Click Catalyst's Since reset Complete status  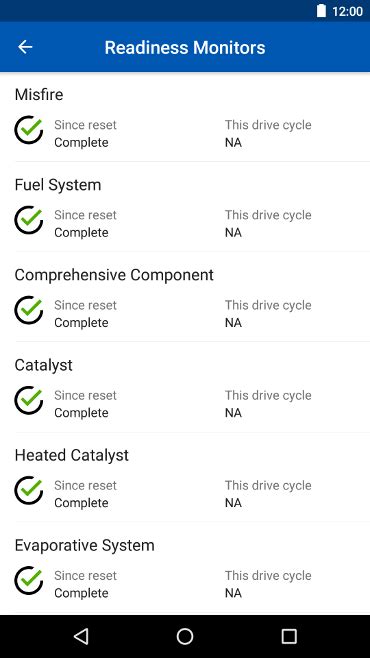[81, 413]
